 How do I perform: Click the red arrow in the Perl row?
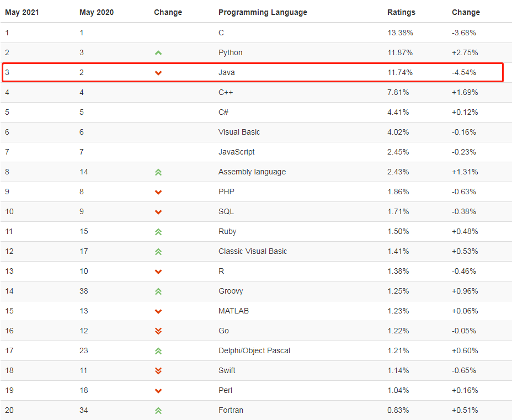click(x=158, y=391)
